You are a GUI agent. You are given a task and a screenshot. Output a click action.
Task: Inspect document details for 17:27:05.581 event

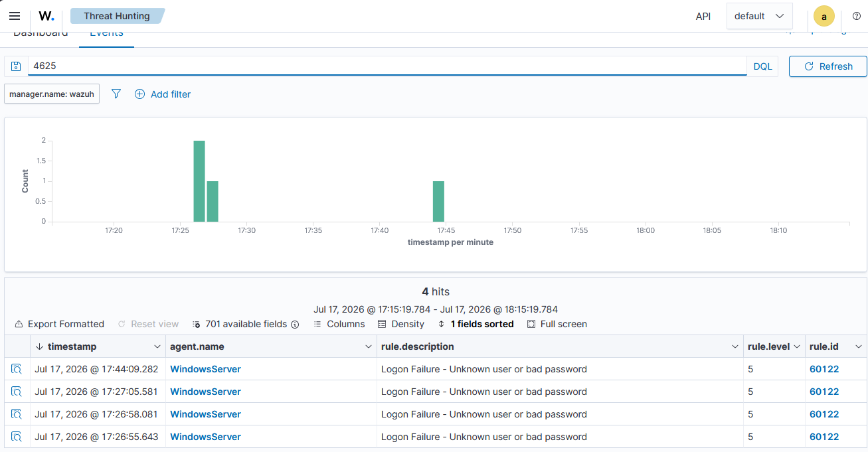tap(17, 392)
